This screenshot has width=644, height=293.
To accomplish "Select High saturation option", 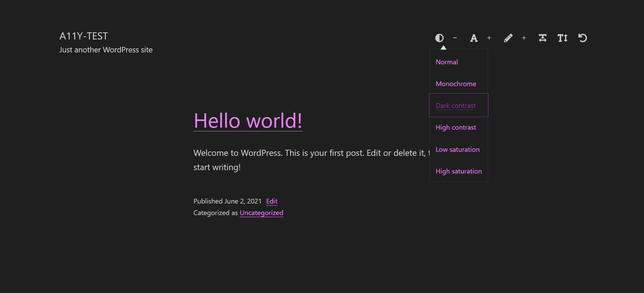I will click(458, 171).
